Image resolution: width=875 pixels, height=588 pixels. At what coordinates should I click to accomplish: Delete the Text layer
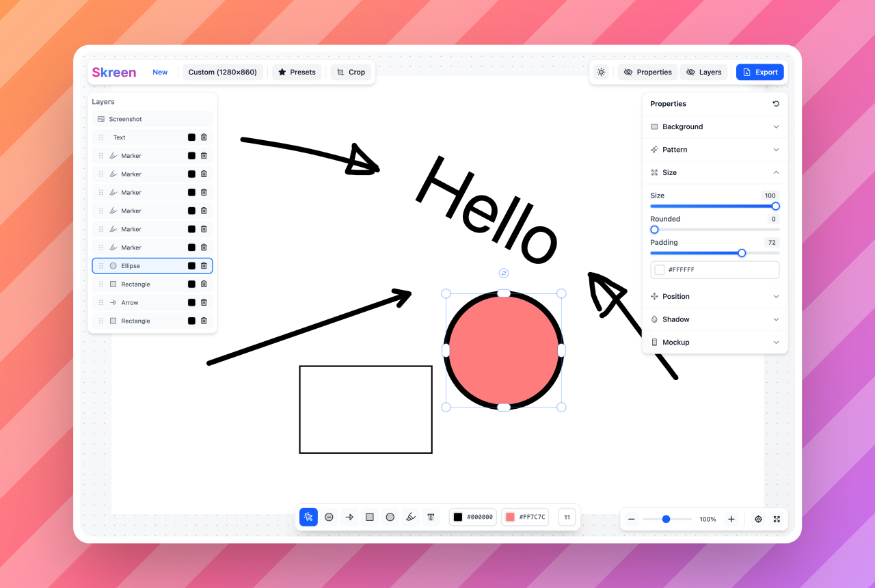coord(204,137)
